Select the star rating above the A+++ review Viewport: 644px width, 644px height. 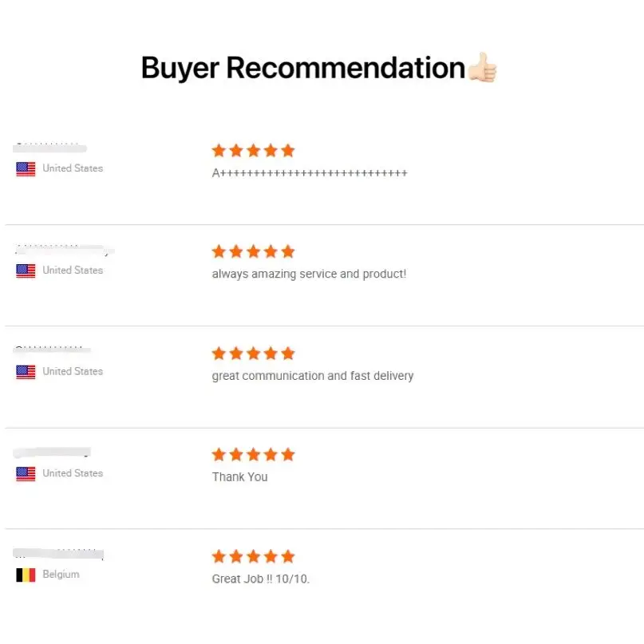click(x=253, y=150)
